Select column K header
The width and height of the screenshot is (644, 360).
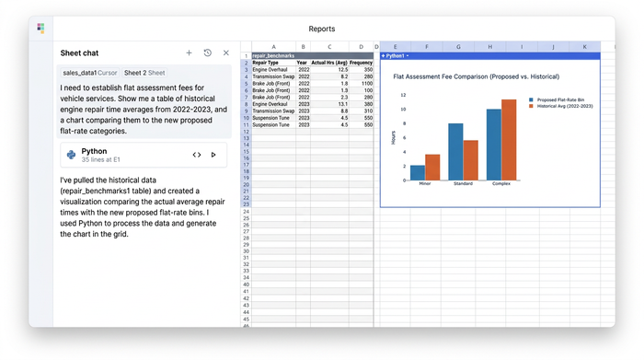coord(584,47)
